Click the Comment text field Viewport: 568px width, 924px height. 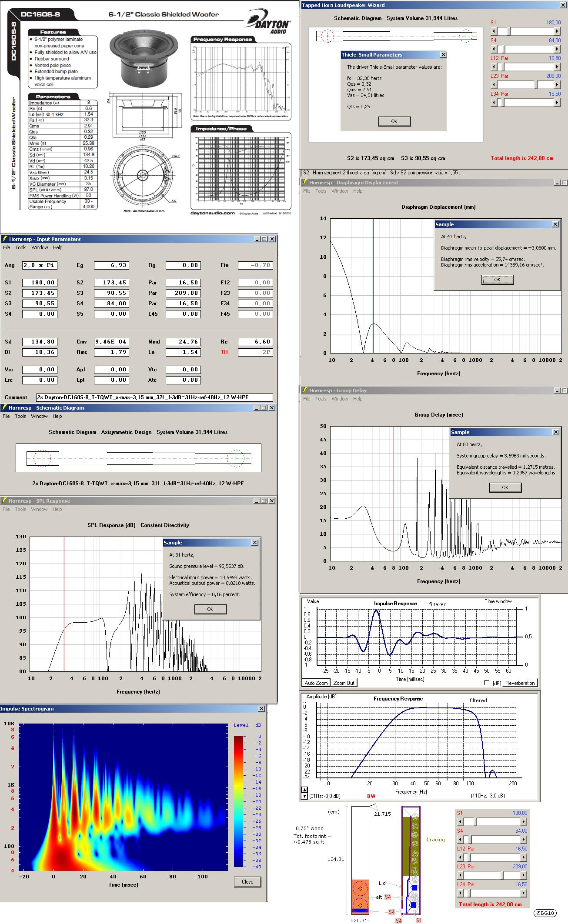[x=154, y=397]
